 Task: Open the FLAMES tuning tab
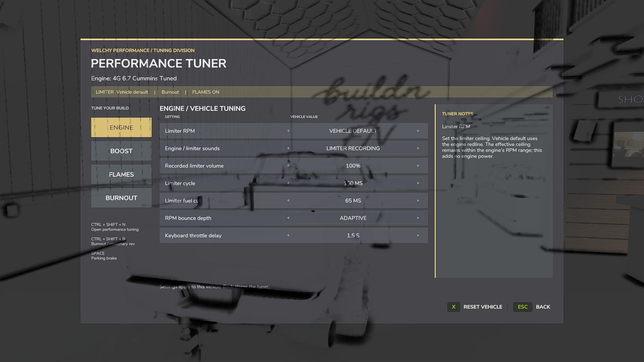pyautogui.click(x=121, y=174)
